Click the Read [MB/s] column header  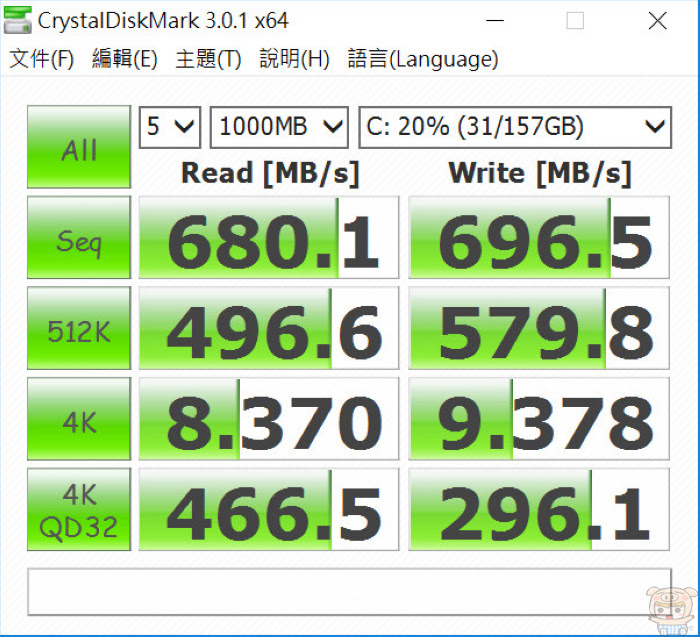270,173
